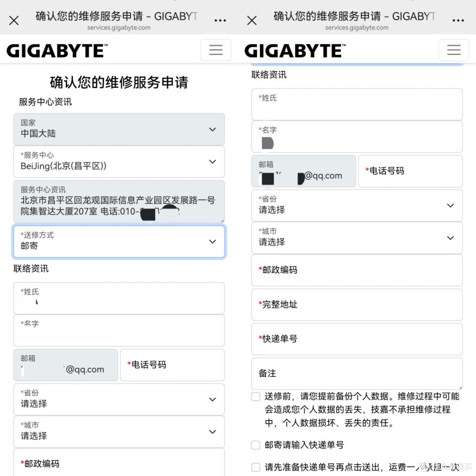Close the right browser page with X
This screenshot has width=476, height=476.
(252, 21)
